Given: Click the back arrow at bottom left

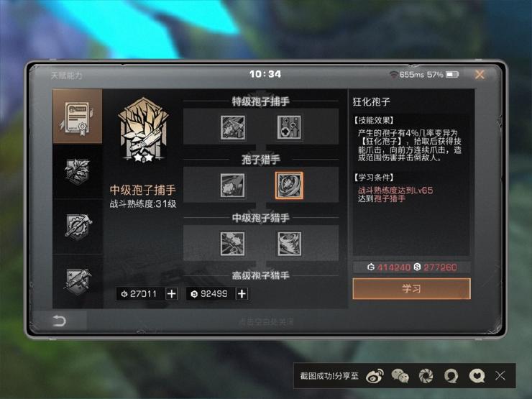Looking at the screenshot, I should tap(59, 321).
